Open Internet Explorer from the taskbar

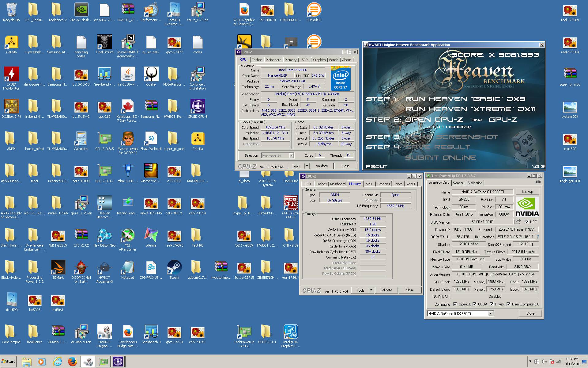(x=57, y=362)
